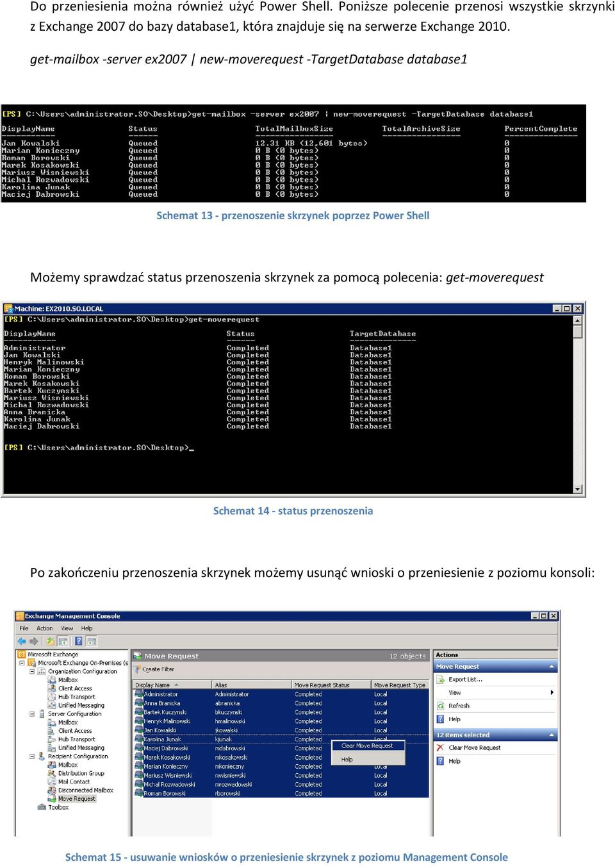Collapse Move Request section in Actions pane
Viewport: 615px width, 868px height.
coord(552,667)
